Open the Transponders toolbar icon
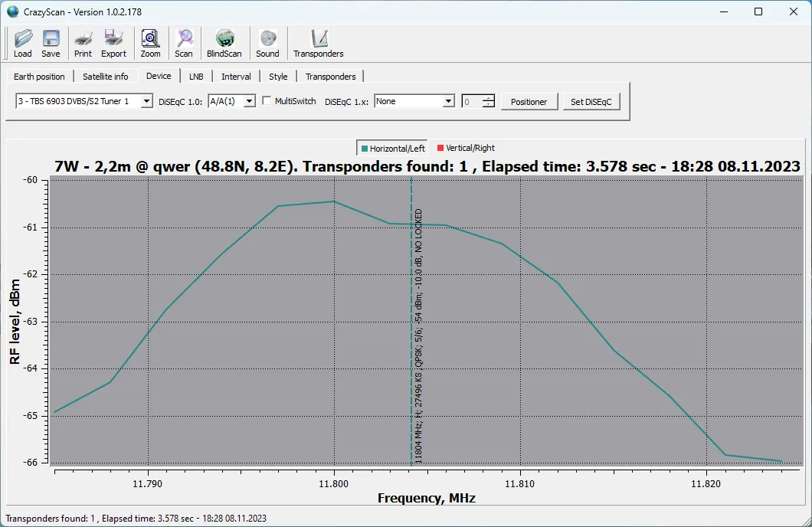This screenshot has height=527, width=812. (319, 38)
